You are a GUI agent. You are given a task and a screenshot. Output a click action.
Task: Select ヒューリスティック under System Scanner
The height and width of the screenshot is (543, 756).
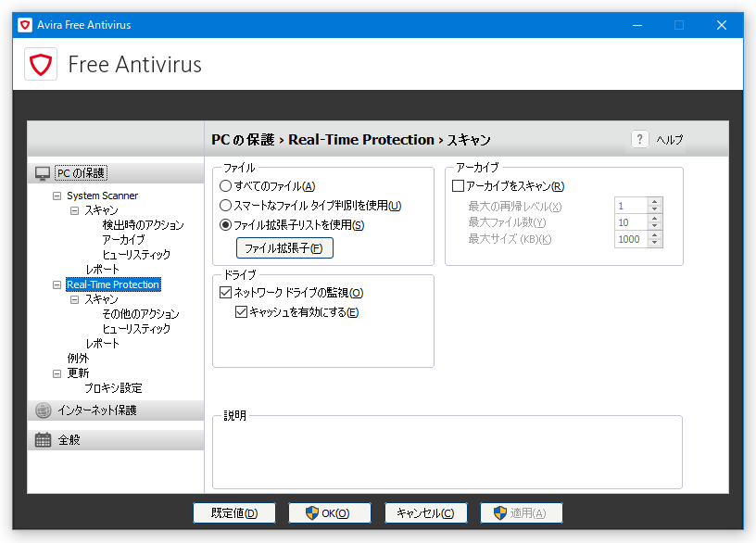click(x=136, y=255)
